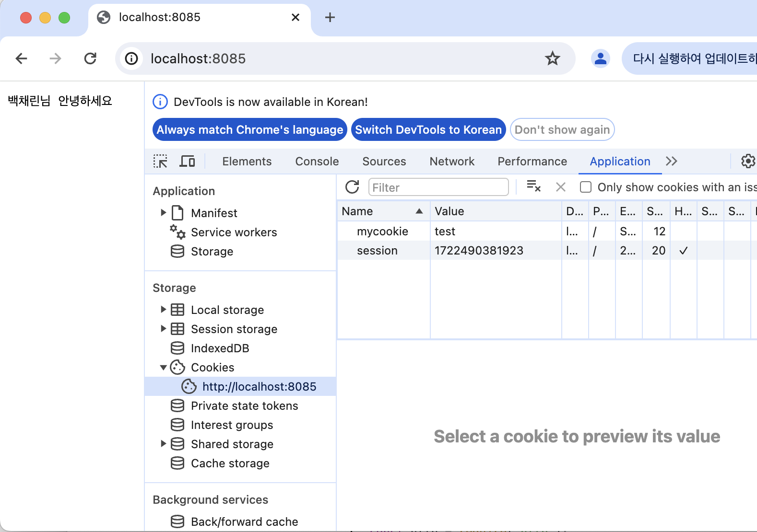
Task: Select the session cookie row
Action: (x=547, y=250)
